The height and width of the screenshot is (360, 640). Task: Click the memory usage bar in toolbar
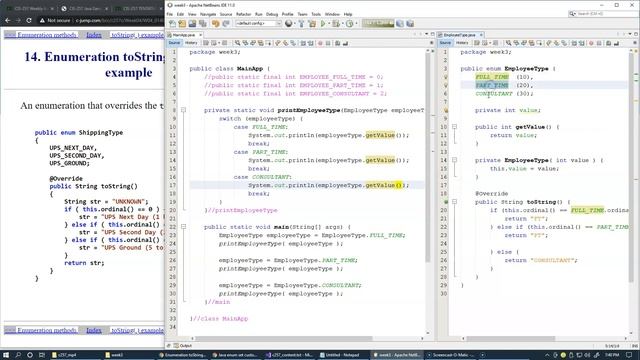click(378, 24)
